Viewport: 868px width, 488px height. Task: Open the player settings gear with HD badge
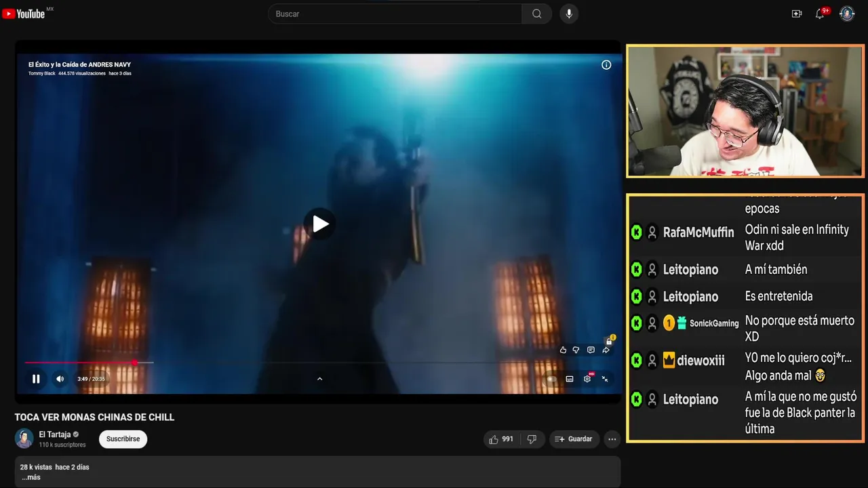[x=588, y=378]
